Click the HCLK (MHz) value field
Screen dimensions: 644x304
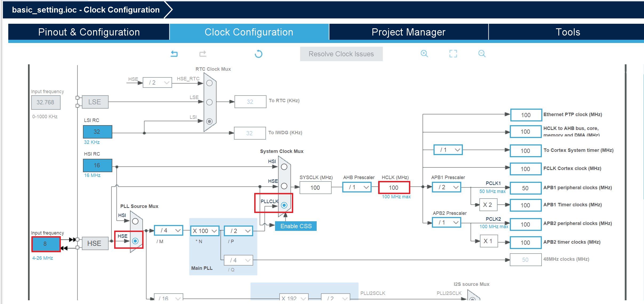point(394,188)
